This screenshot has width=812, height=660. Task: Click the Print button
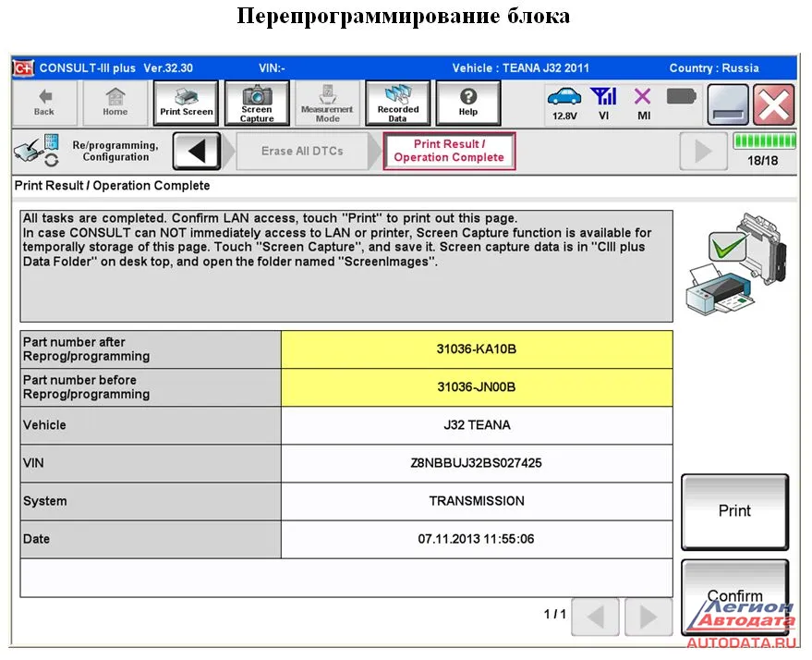(734, 511)
